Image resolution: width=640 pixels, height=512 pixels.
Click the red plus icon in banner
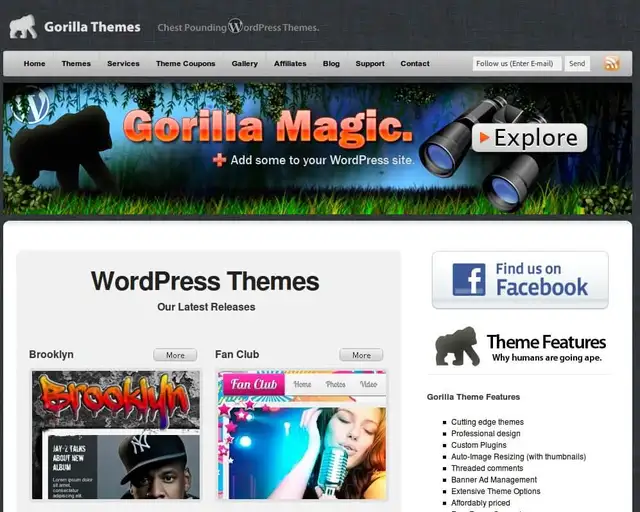220,160
